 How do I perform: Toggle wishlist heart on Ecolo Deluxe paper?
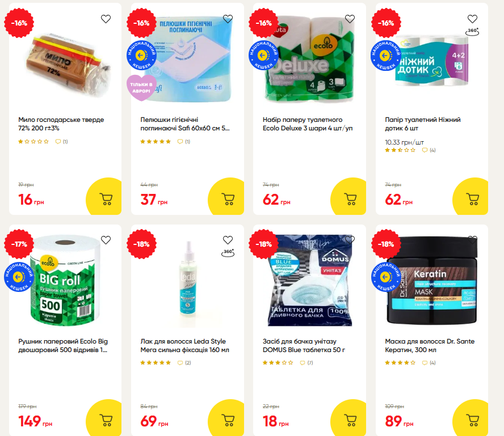(350, 19)
